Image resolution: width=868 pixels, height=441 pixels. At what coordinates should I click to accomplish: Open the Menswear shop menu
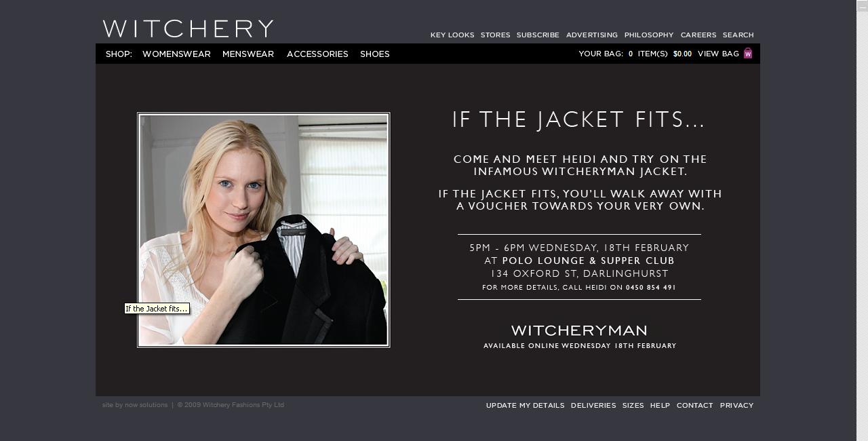(x=248, y=54)
